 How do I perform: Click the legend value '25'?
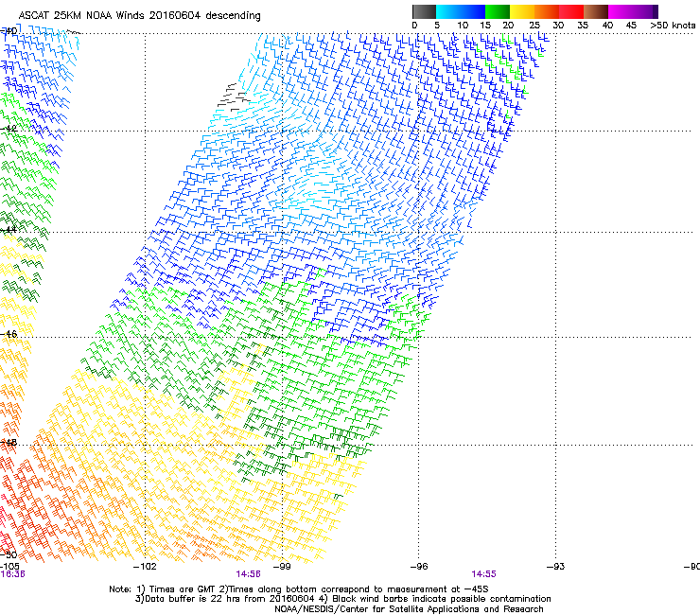coord(534,26)
